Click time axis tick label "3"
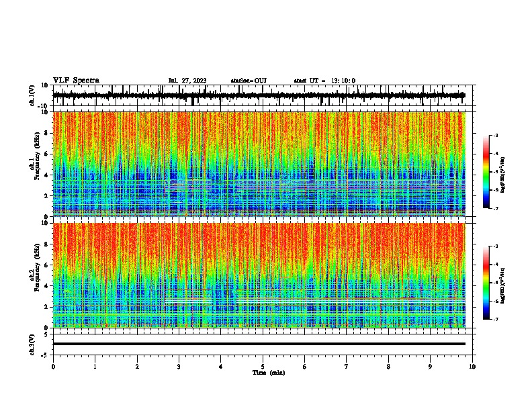This screenshot has height=411, width=532. [179, 367]
